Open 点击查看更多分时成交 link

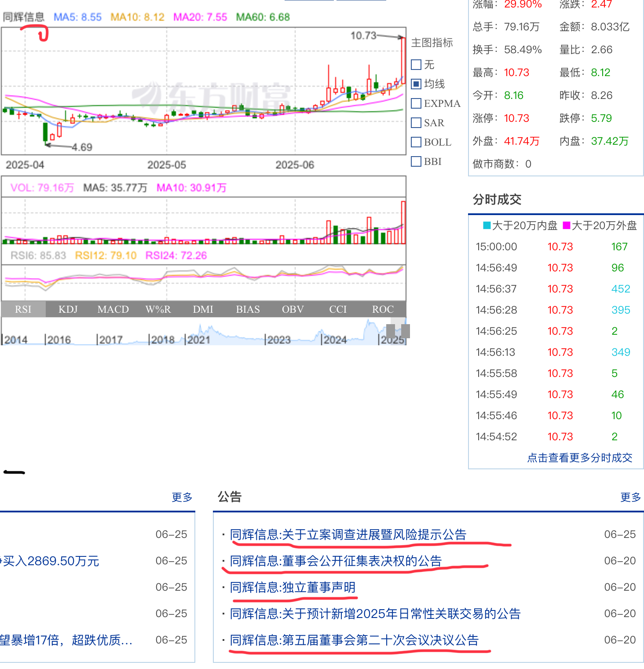580,458
